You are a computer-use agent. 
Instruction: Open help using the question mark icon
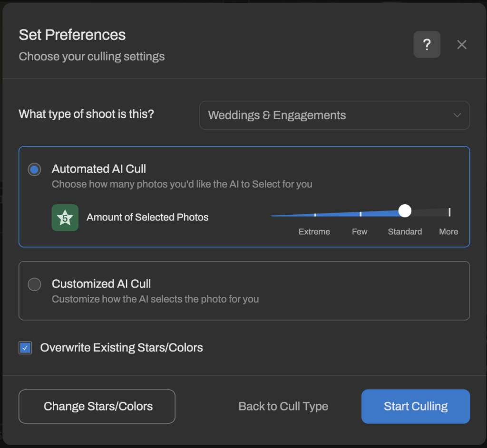(427, 44)
